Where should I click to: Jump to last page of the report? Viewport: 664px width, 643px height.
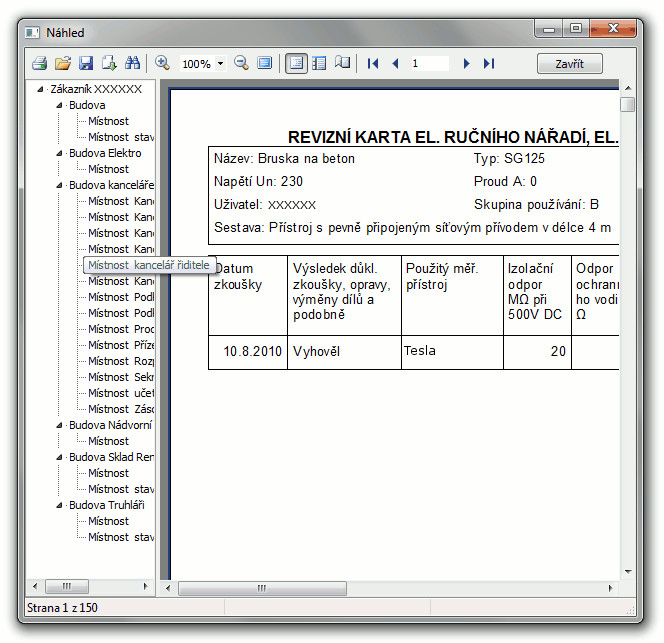[x=489, y=64]
